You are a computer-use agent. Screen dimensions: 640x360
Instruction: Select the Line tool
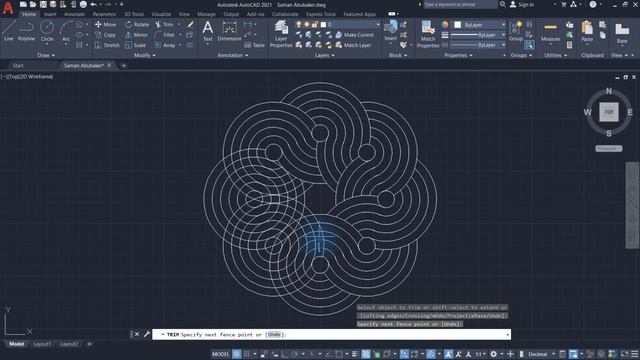click(9, 31)
